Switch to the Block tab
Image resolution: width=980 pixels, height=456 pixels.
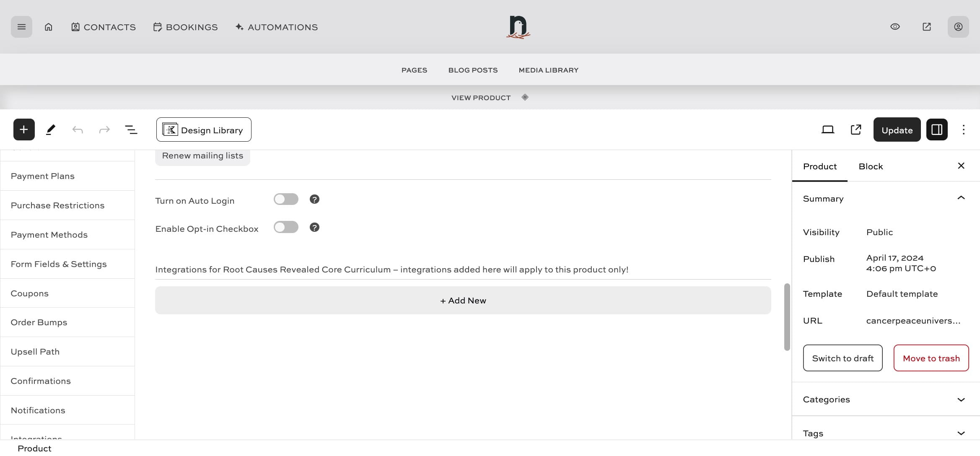coord(871,166)
